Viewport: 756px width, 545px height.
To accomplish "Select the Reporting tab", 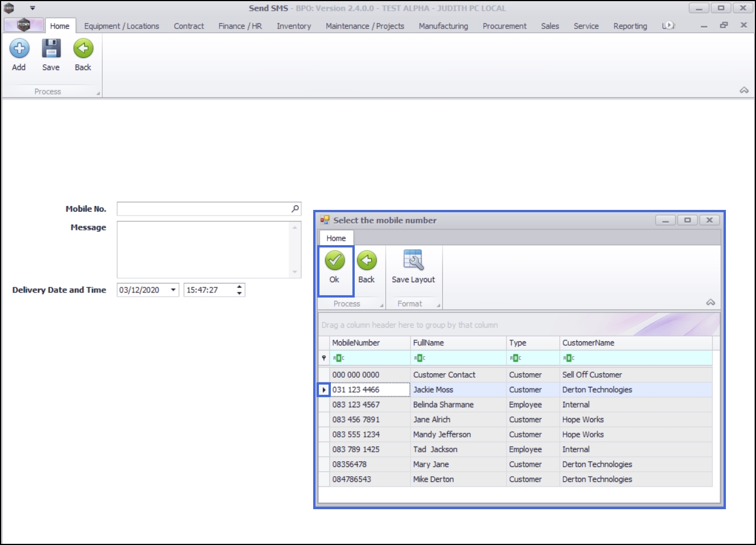I will 630,26.
